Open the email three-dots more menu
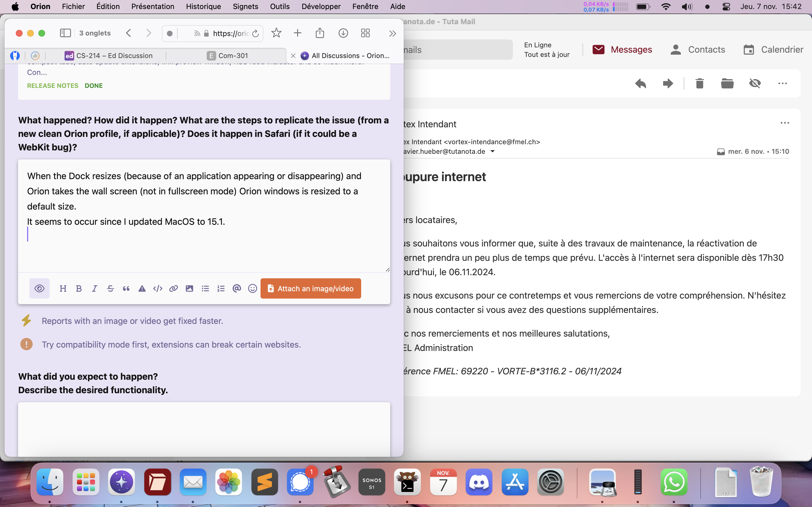Screen dimensions: 812x507 (x=784, y=123)
